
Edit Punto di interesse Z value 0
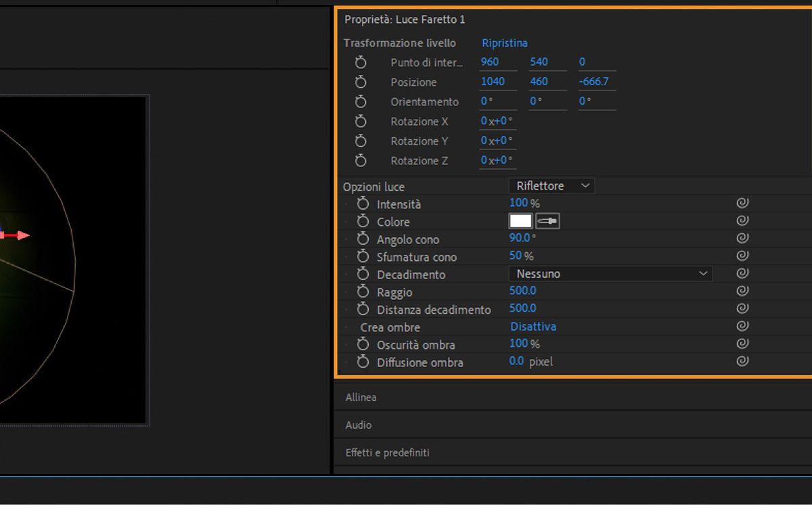coord(582,62)
